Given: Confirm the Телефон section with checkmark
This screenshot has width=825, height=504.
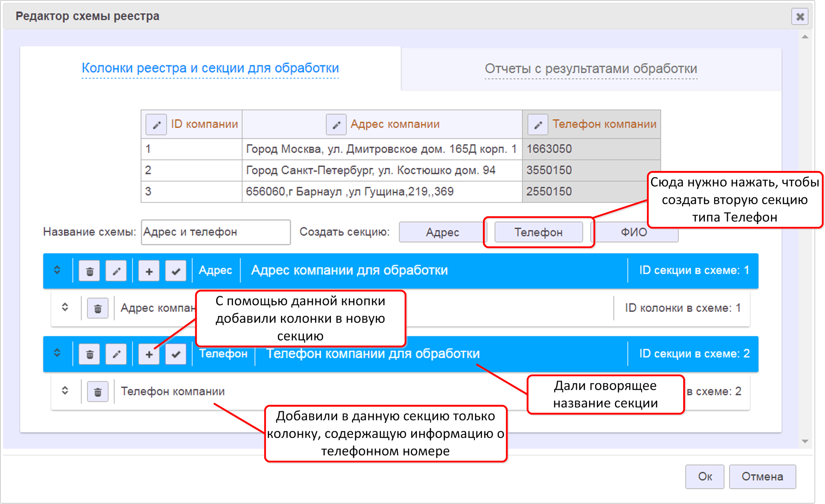Looking at the screenshot, I should [176, 354].
